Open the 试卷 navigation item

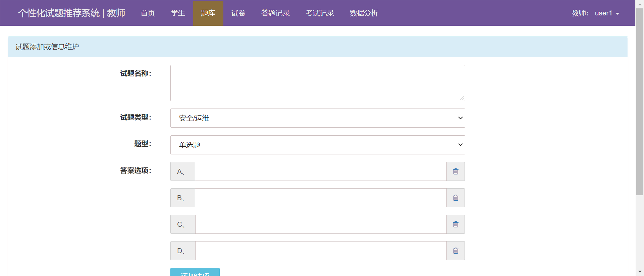[238, 13]
